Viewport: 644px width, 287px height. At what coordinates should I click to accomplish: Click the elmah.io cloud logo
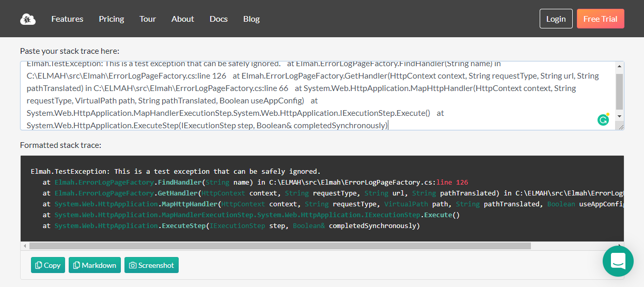[x=28, y=19]
